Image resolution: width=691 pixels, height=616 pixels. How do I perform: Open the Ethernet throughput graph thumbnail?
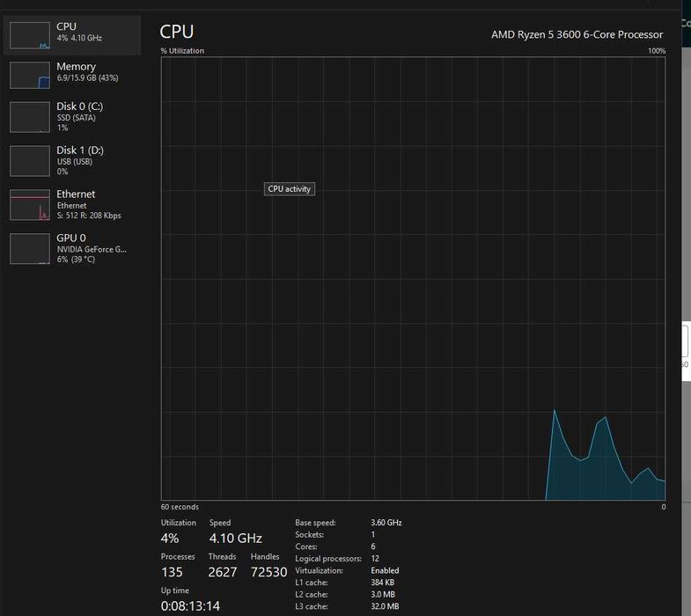pyautogui.click(x=30, y=205)
